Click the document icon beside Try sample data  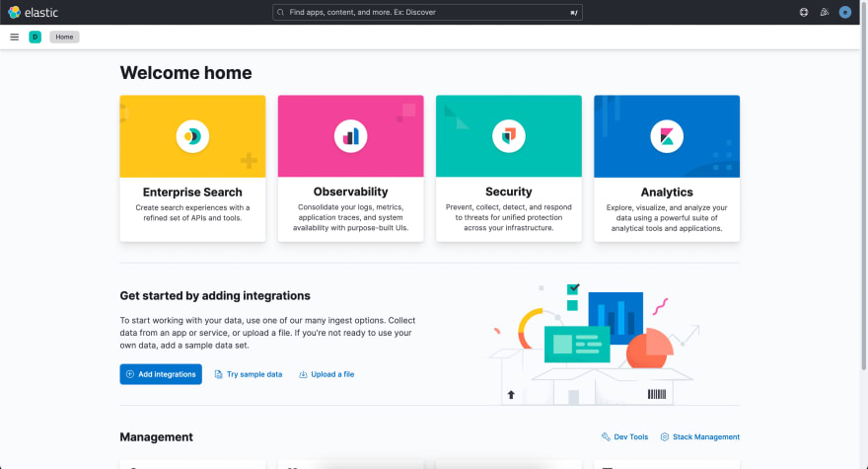click(x=218, y=374)
